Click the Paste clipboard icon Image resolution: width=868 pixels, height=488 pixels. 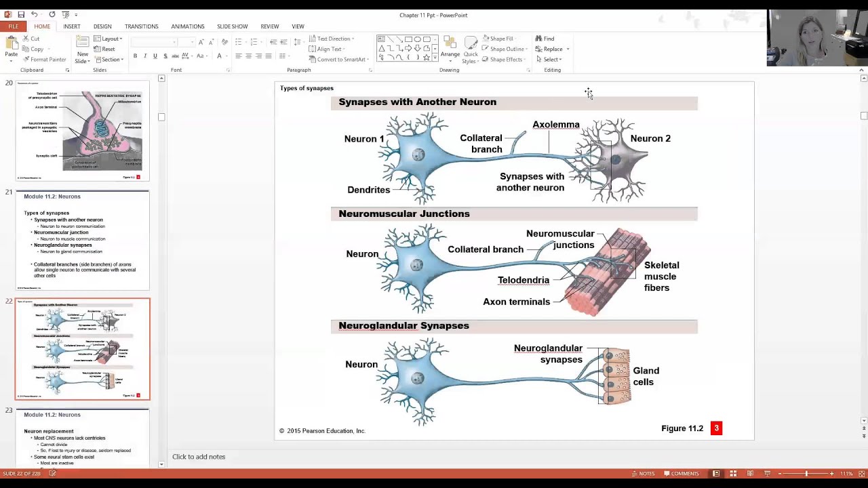click(12, 43)
